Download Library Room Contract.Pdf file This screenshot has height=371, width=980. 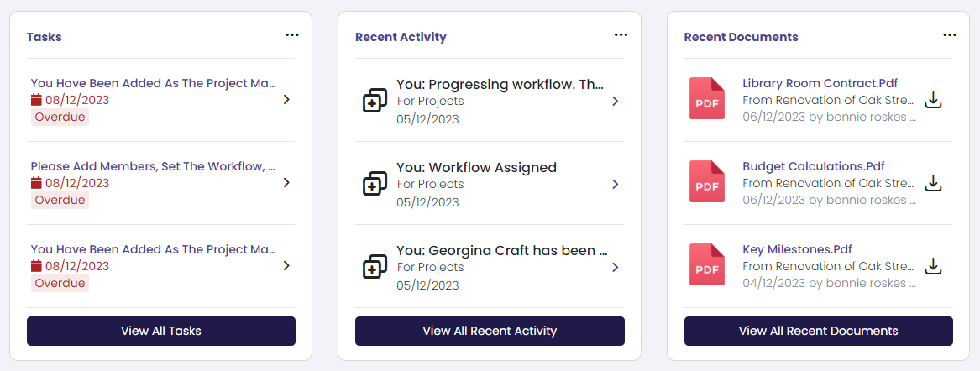tap(932, 100)
